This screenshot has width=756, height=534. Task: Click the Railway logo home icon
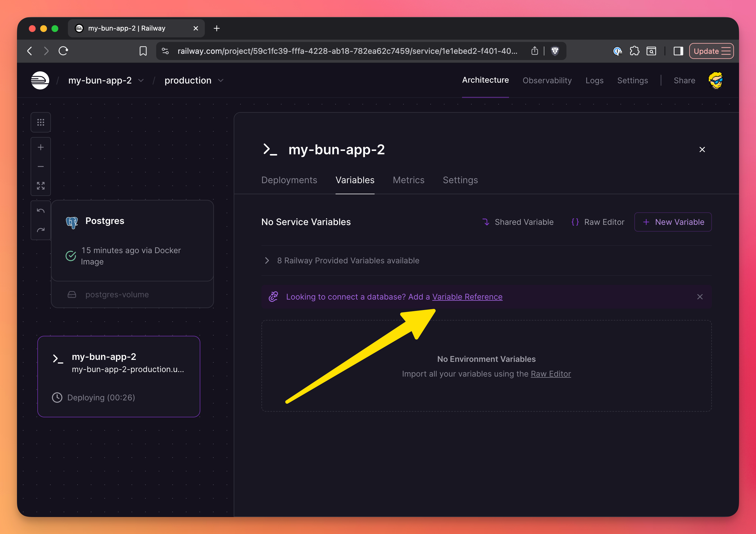pyautogui.click(x=40, y=80)
